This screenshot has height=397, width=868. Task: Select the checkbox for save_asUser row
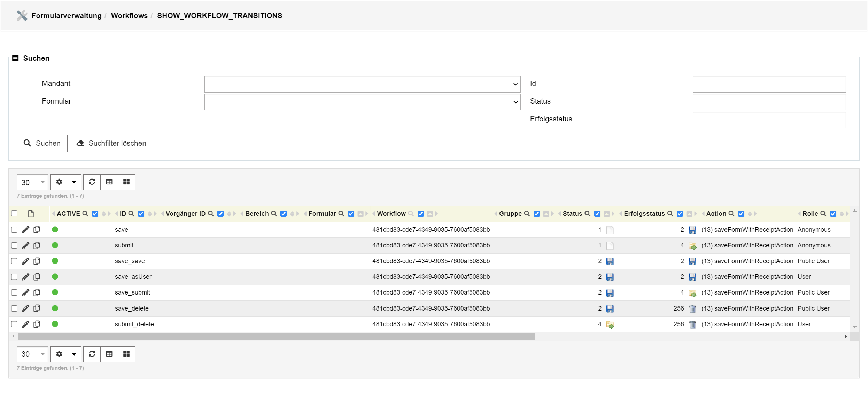pyautogui.click(x=14, y=277)
